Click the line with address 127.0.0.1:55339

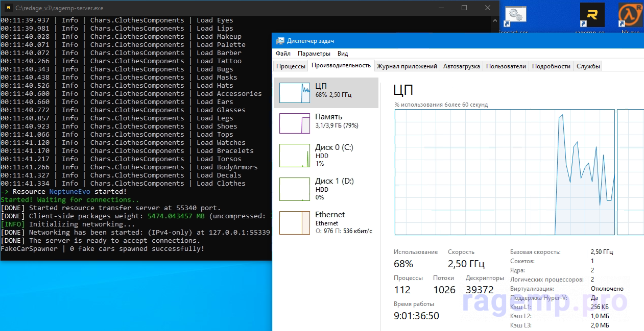135,232
